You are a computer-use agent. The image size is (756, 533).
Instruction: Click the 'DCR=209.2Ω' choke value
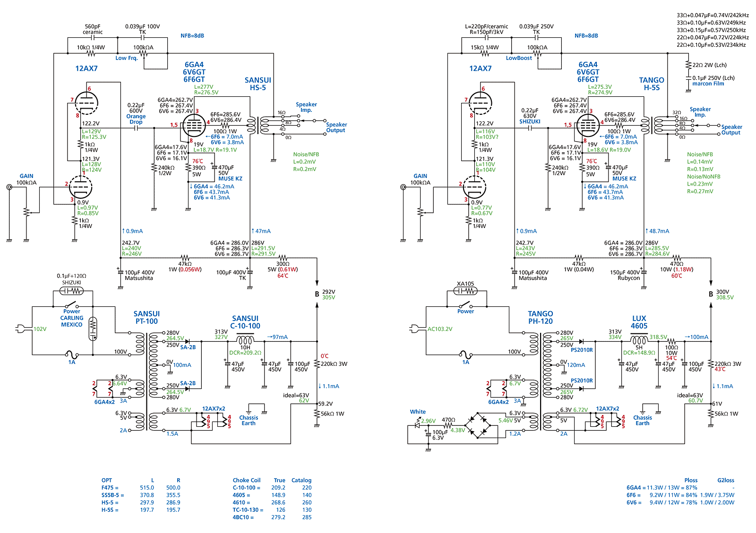[245, 353]
